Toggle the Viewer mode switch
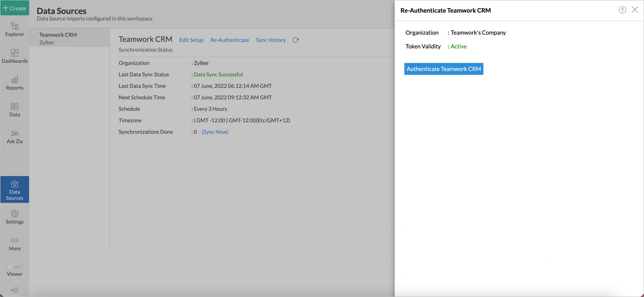The height and width of the screenshot is (297, 644). pyautogui.click(x=14, y=267)
